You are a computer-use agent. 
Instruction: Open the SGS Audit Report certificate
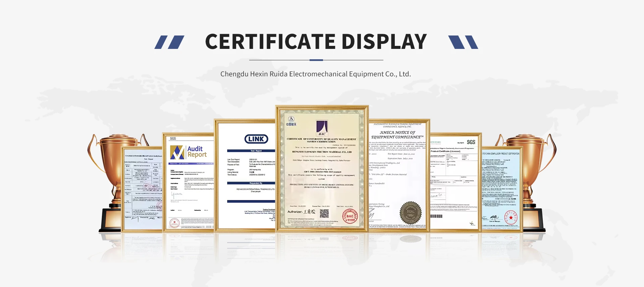coord(189,182)
